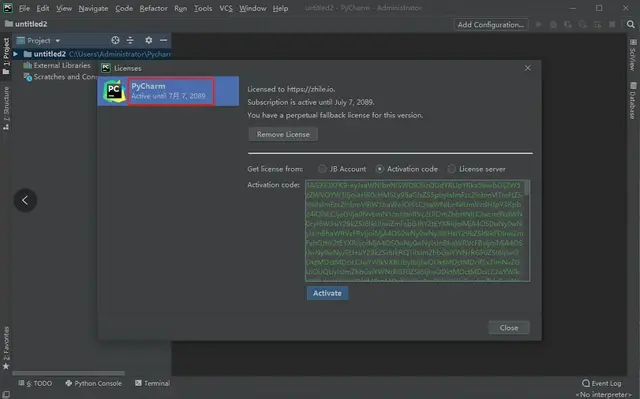Screen dimensions: 640x399
Task: Click the Collapse All icon in Project panel
Action: pyautogui.click(x=130, y=40)
